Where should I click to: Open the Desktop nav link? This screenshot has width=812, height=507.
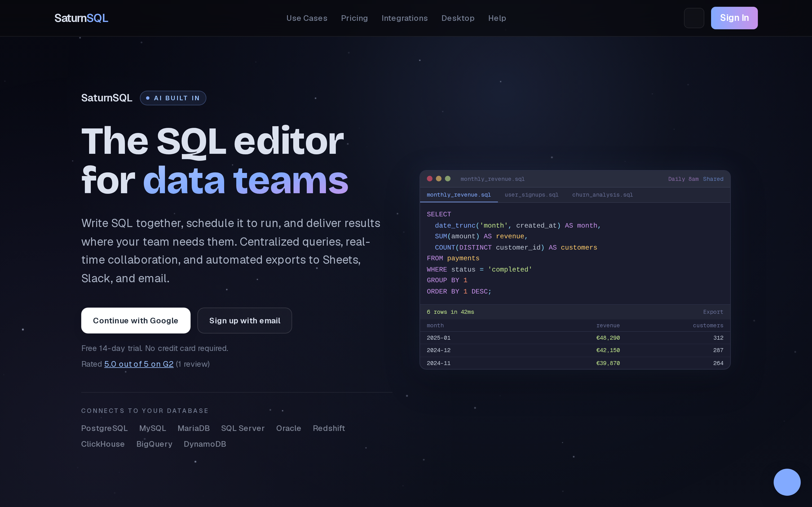pyautogui.click(x=458, y=18)
